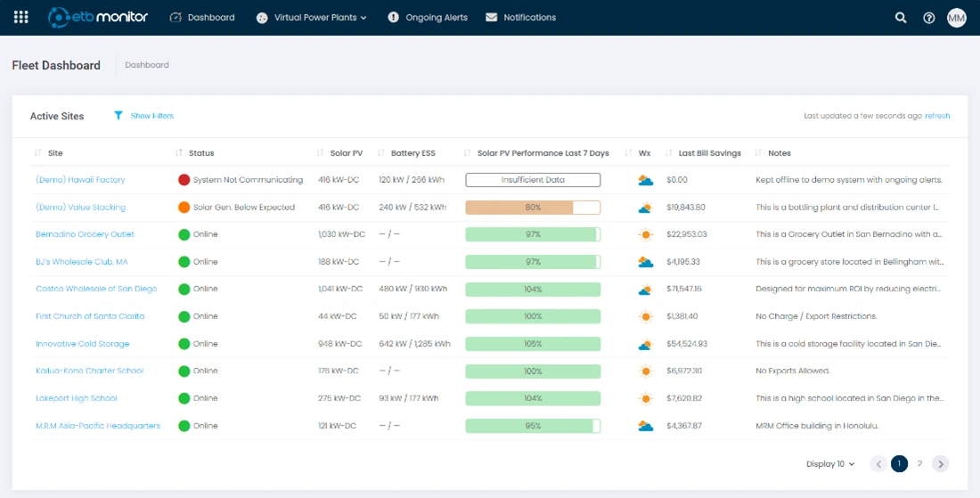Expand Virtual Power Plants dropdown menu
The width and height of the screenshot is (980, 498).
point(312,18)
